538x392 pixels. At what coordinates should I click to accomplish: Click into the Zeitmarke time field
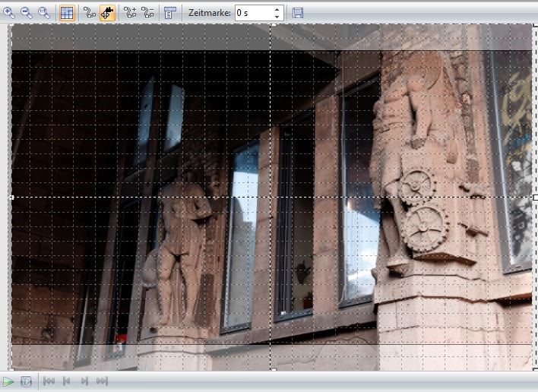252,13
